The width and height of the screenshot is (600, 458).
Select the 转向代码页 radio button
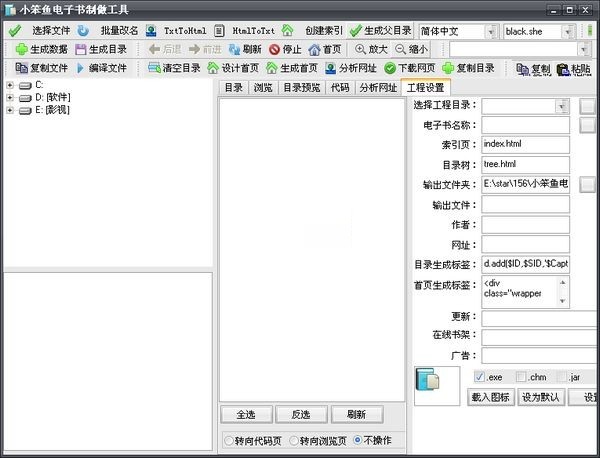[229, 440]
